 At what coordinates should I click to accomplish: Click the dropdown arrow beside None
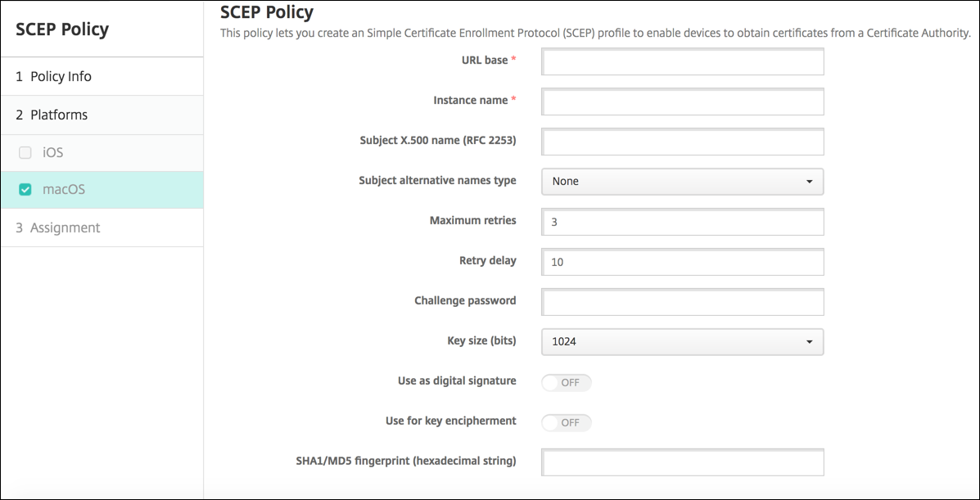[x=809, y=182]
